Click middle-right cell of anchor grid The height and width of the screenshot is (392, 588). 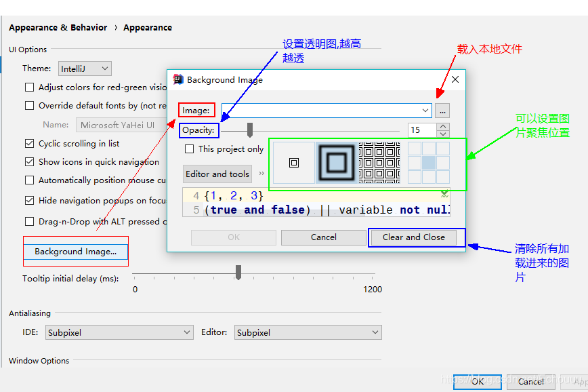pos(443,163)
